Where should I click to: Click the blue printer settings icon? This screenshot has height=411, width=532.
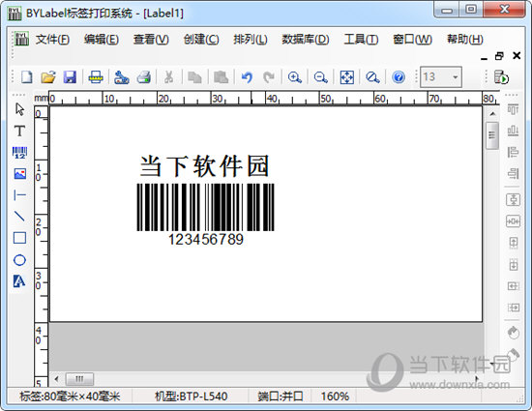click(122, 77)
